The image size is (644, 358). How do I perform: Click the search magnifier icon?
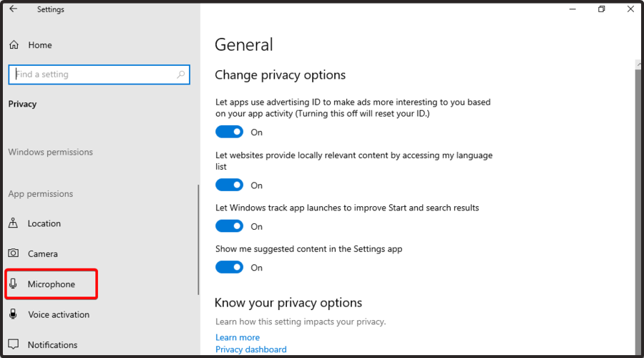tap(181, 74)
